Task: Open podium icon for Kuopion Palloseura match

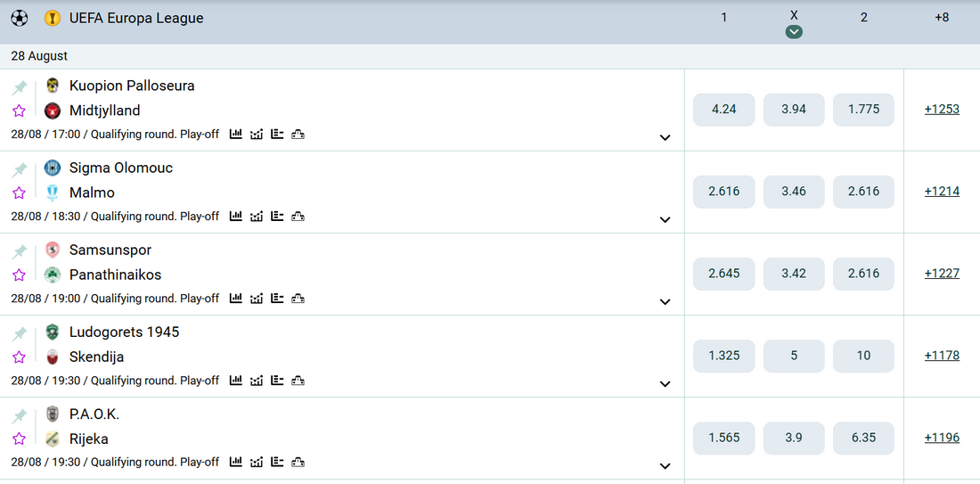Action: 298,134
